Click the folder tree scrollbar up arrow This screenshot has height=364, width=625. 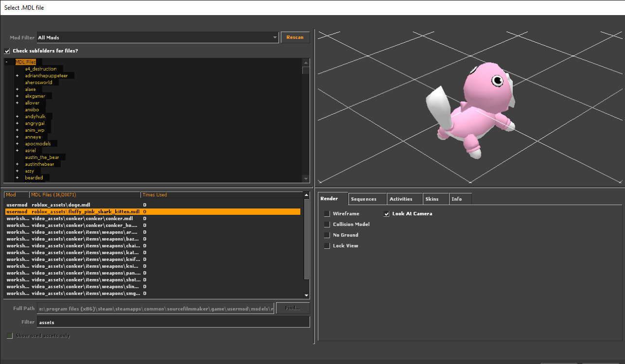point(306,62)
